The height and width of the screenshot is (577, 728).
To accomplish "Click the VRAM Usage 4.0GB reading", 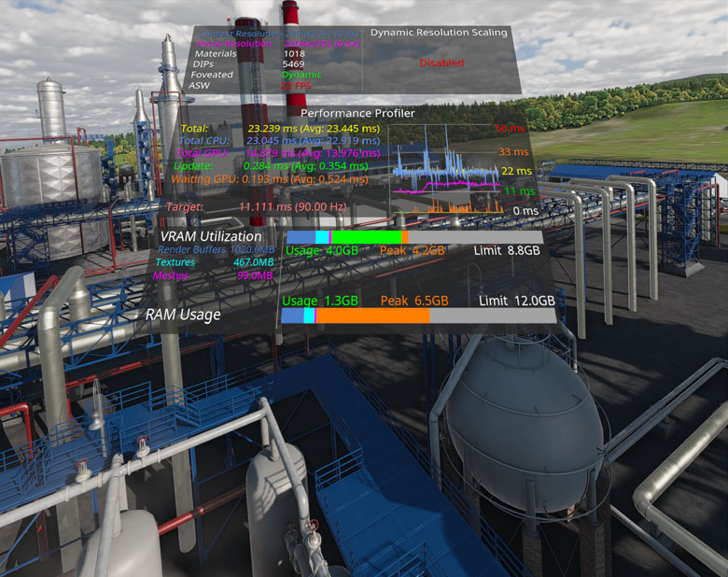I will coord(322,251).
